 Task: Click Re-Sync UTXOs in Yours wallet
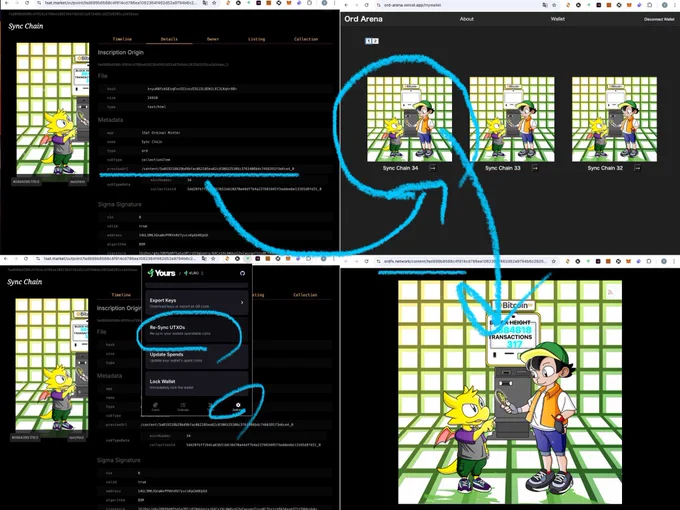coord(197,330)
